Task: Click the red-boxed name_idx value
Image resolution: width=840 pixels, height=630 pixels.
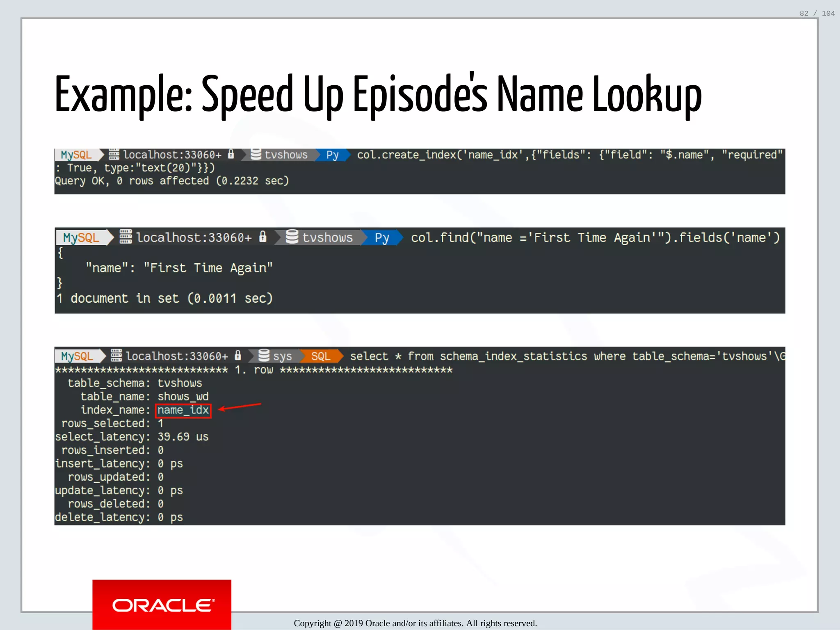Action: point(183,410)
